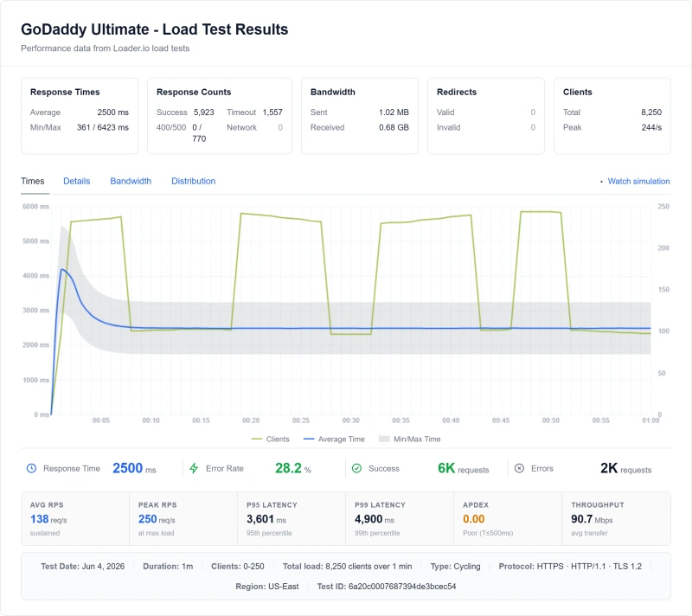
Task: Open the Bandwidth tab
Action: (131, 181)
